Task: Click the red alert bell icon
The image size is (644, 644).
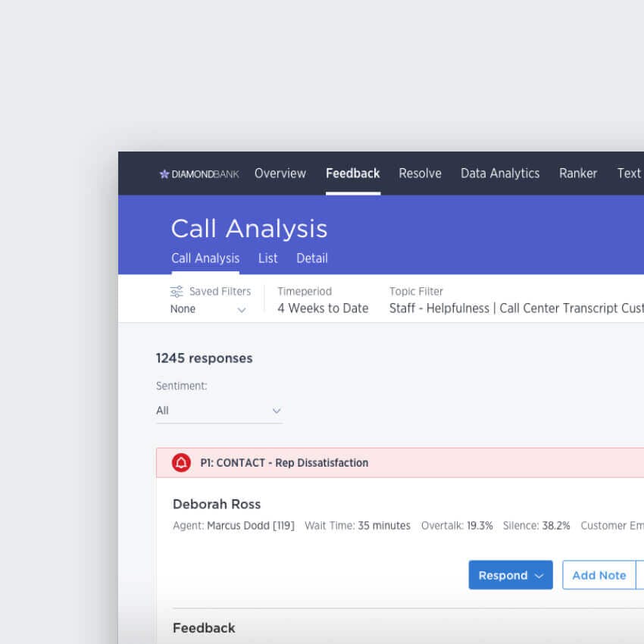Action: click(x=181, y=463)
